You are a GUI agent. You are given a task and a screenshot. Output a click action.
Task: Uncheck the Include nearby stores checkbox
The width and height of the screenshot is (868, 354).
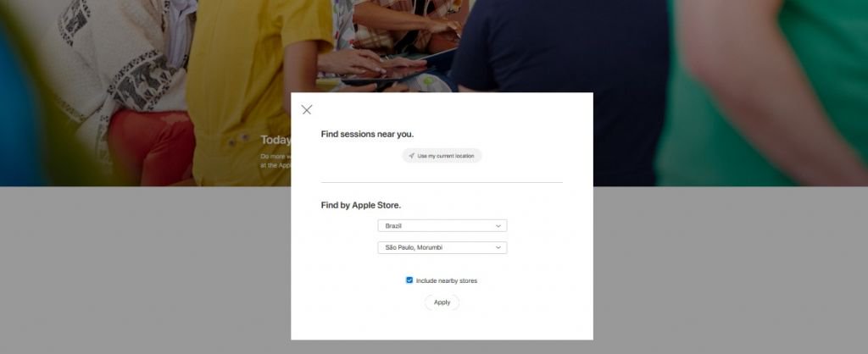(x=409, y=279)
